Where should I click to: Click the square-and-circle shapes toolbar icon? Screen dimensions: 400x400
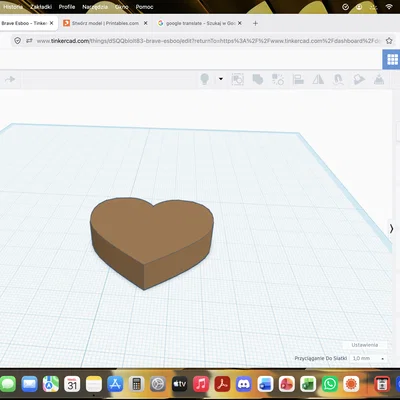pyautogui.click(x=278, y=79)
